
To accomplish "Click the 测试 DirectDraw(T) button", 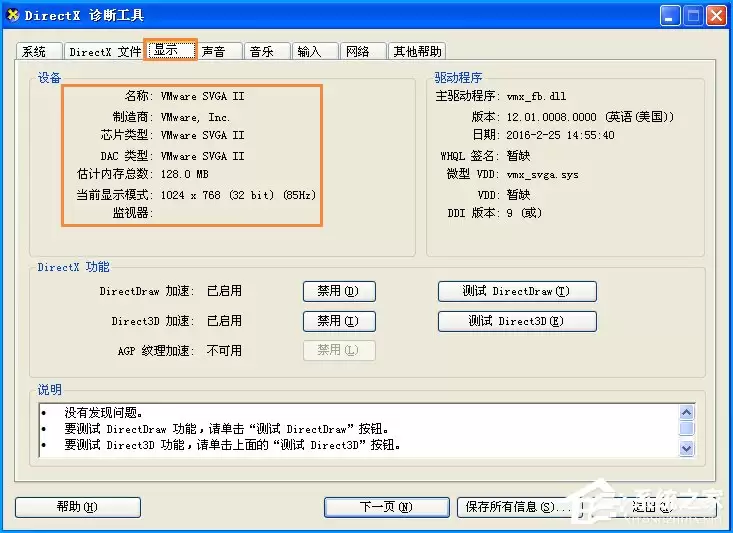I will pos(517,291).
